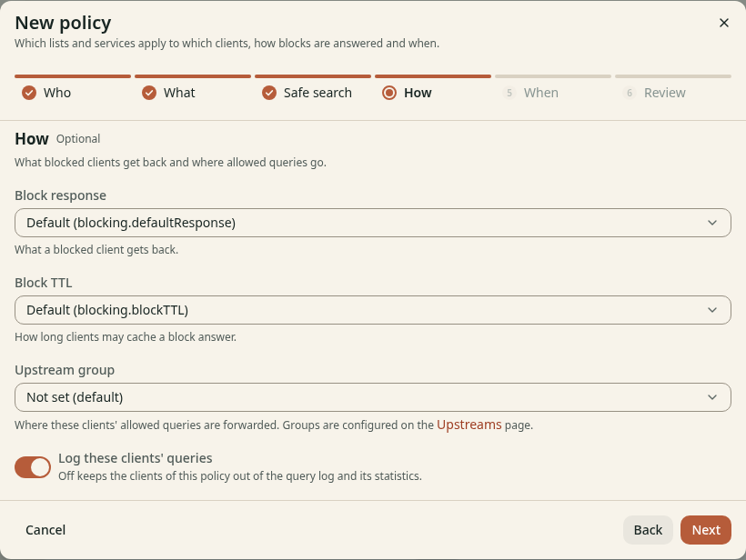The width and height of the screenshot is (746, 560).
Task: Toggle off Log these clients' queries
Action: click(x=33, y=467)
